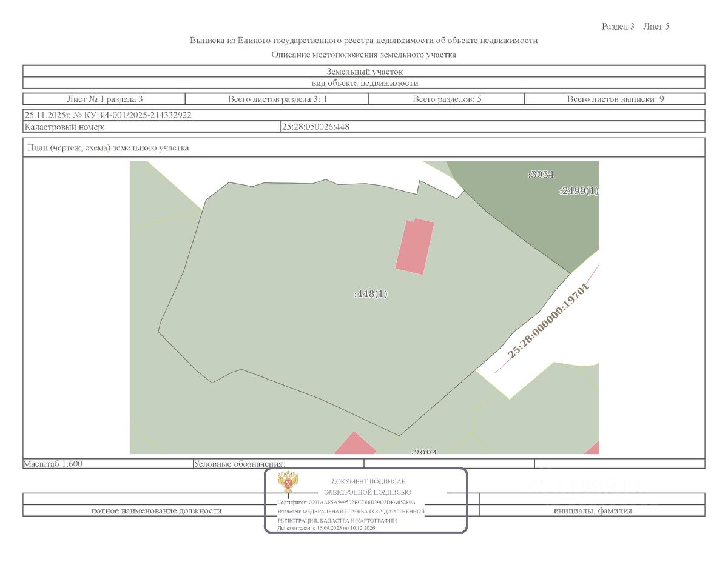This screenshot has height=562, width=728.
Task: Select the 'Сертификат' line in the signature stamp
Action: click(347, 503)
